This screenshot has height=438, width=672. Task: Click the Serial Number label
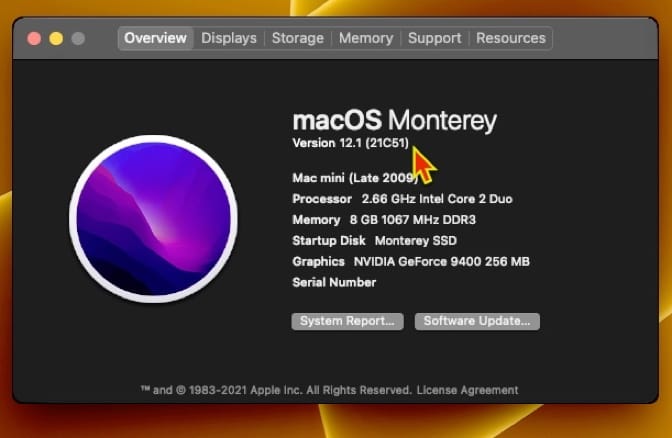click(334, 282)
